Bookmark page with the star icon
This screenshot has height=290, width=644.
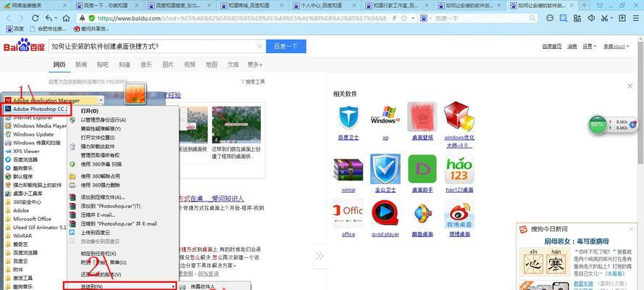[x=404, y=18]
